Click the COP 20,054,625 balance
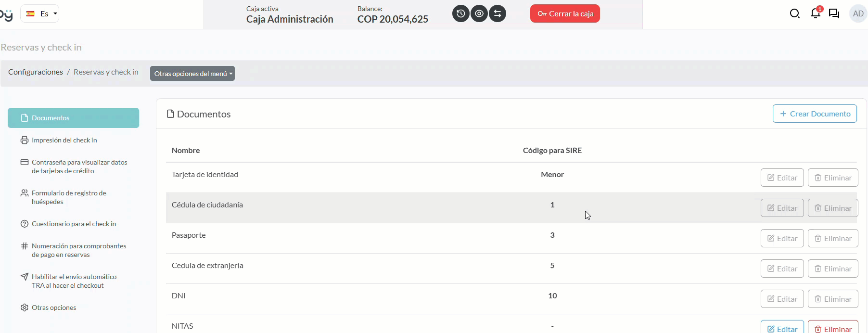The width and height of the screenshot is (868, 333). tap(393, 19)
